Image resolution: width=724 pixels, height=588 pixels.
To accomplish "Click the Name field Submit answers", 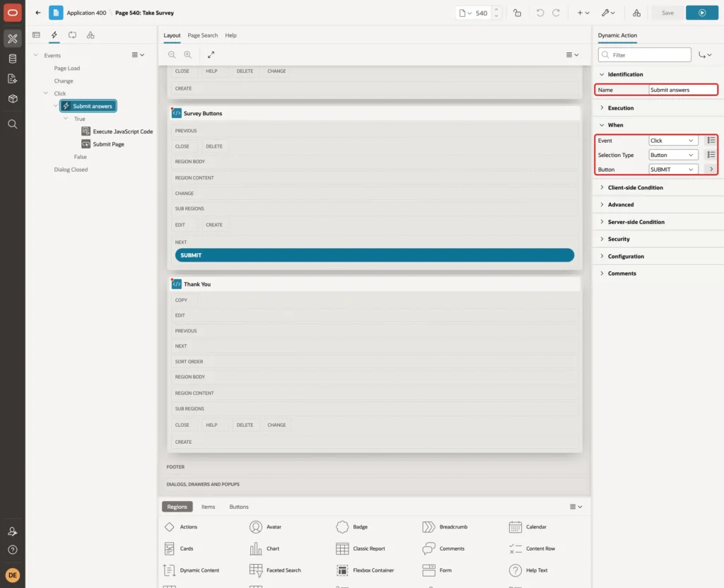I will pyautogui.click(x=682, y=90).
